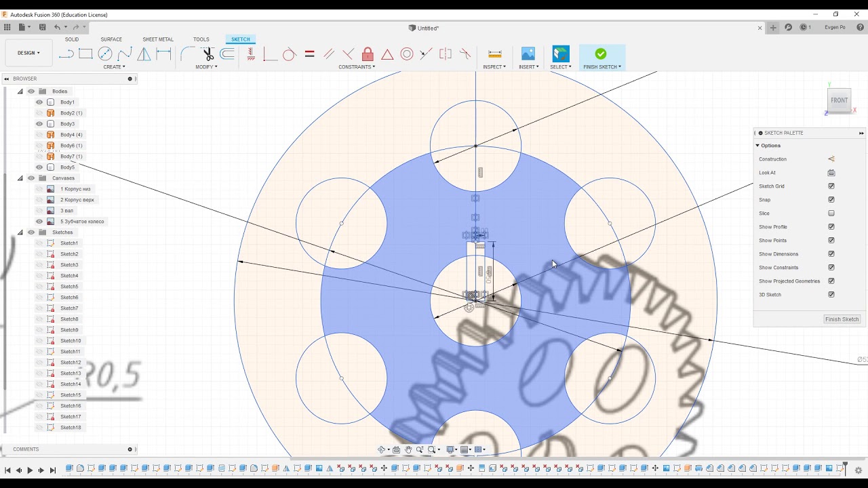The width and height of the screenshot is (868, 488).
Task: Switch to the SOLID tab
Action: click(x=72, y=39)
